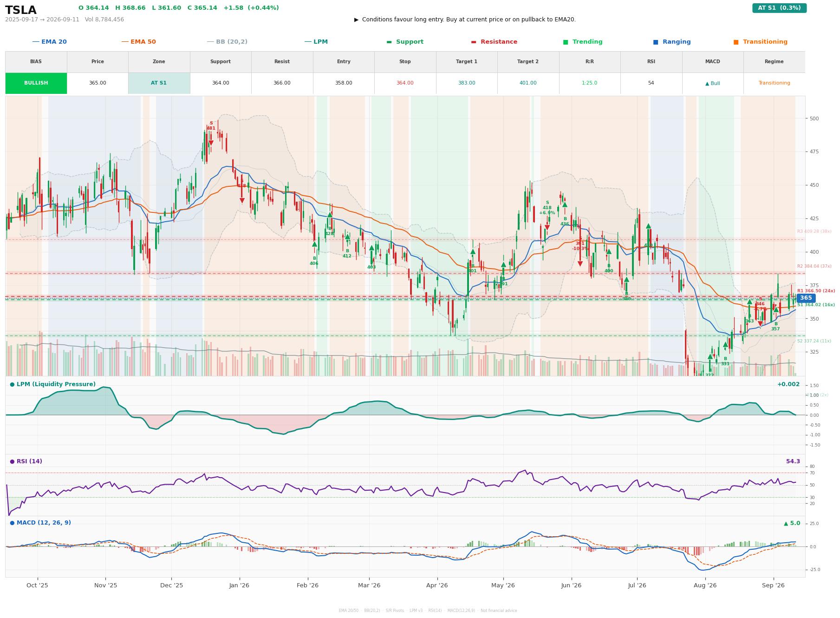840x618 pixels.
Task: Click the teal dot beside LPM (Liquidity Pressure)
Action: (x=12, y=384)
